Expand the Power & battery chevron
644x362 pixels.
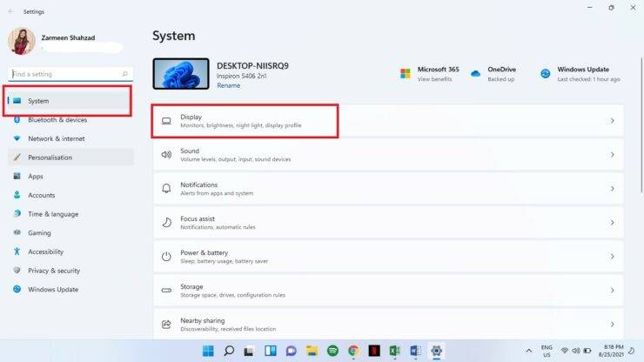pos(612,257)
